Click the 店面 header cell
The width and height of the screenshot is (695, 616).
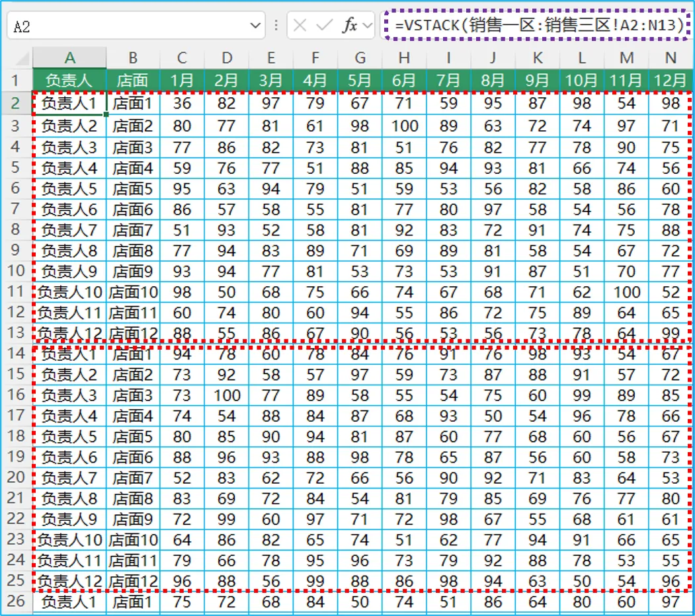[132, 80]
